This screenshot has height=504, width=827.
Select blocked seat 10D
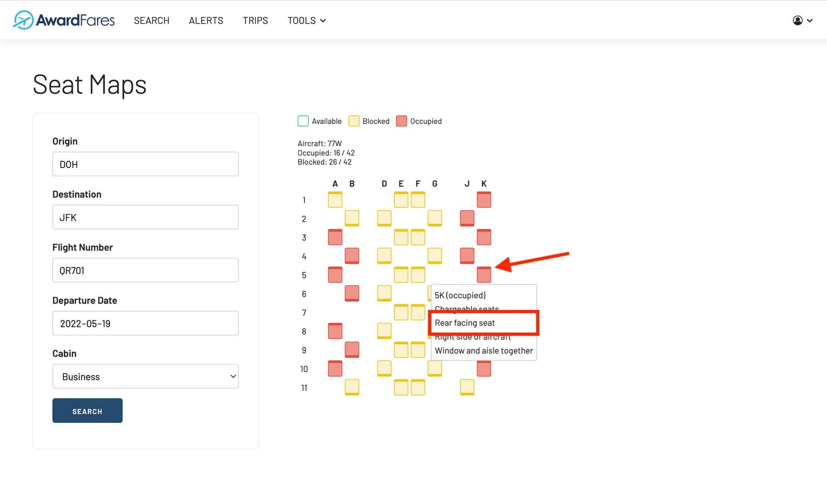pyautogui.click(x=384, y=369)
